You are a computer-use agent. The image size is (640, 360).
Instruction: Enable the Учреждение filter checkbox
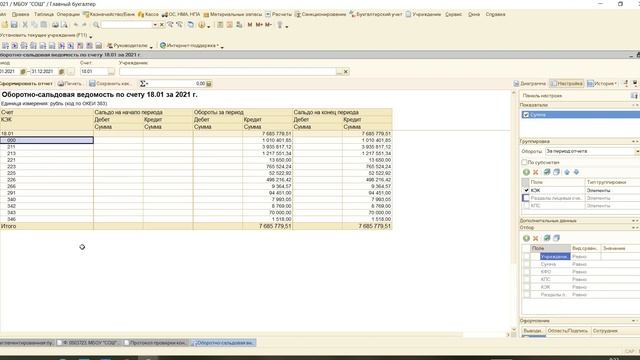coord(527,256)
